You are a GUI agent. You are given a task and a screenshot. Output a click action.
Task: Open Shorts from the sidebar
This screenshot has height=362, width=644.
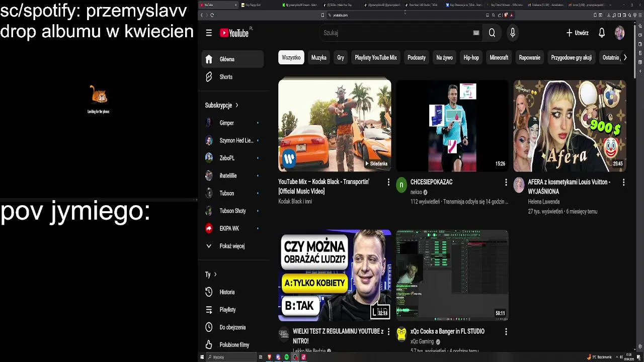click(232, 77)
